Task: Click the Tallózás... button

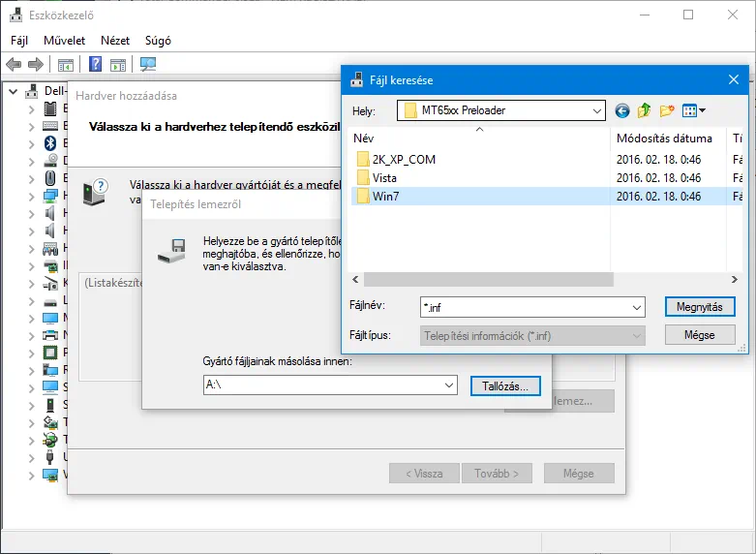Action: pos(504,385)
